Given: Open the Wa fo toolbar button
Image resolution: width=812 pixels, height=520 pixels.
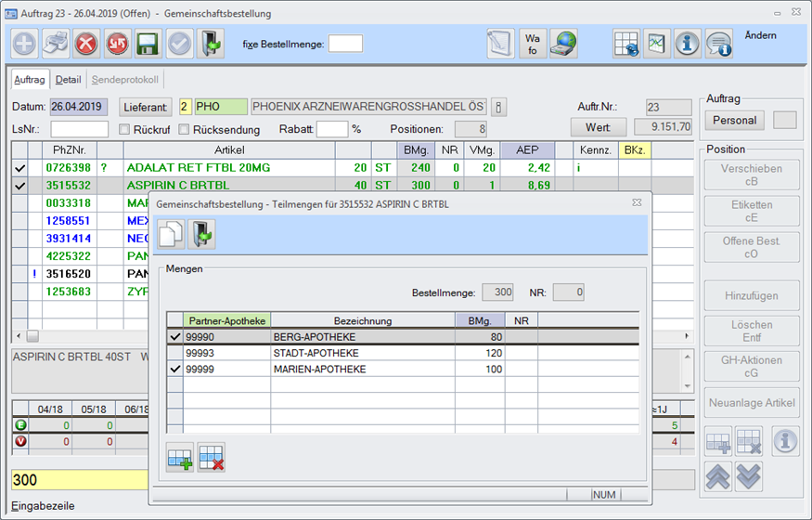Looking at the screenshot, I should tap(533, 44).
